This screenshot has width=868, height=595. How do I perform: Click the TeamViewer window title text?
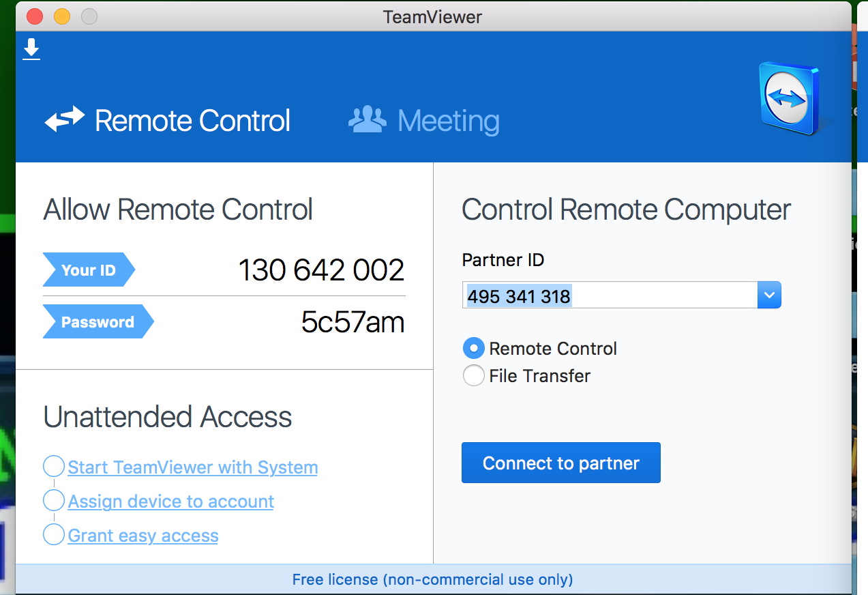(x=432, y=17)
